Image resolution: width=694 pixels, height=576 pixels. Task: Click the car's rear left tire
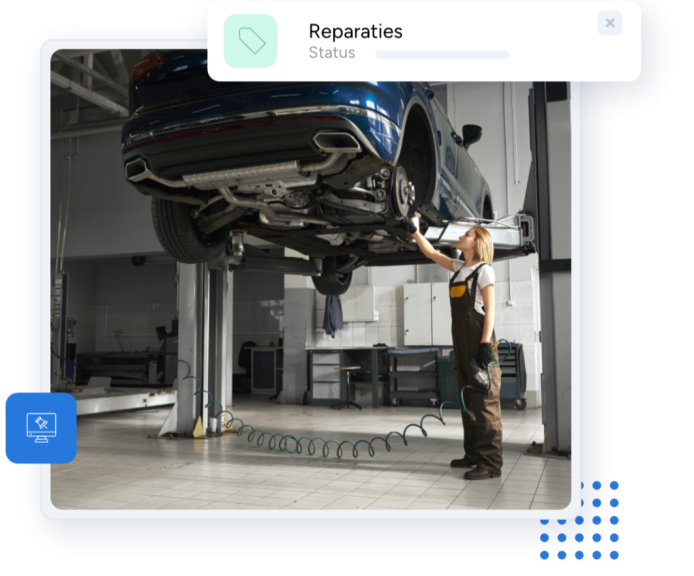pos(181,228)
